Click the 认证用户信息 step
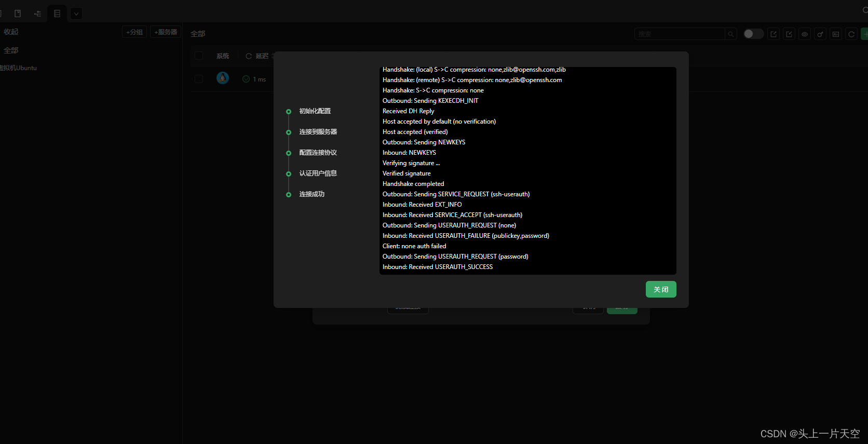This screenshot has width=868, height=444. point(318,173)
